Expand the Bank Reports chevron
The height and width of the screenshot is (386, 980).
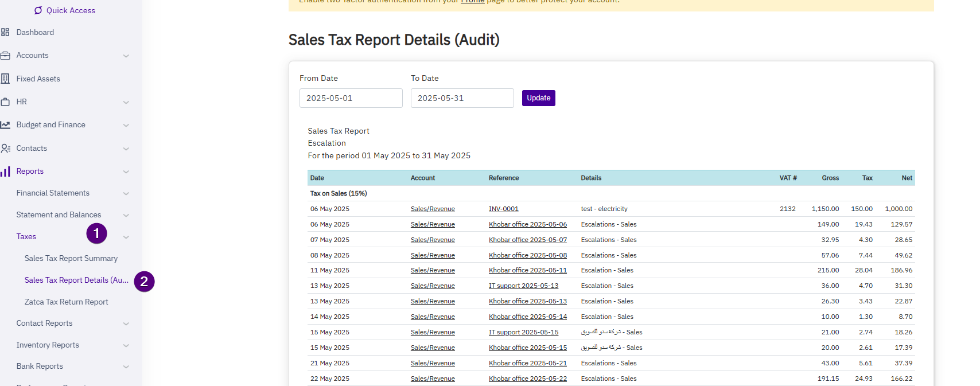point(126,367)
